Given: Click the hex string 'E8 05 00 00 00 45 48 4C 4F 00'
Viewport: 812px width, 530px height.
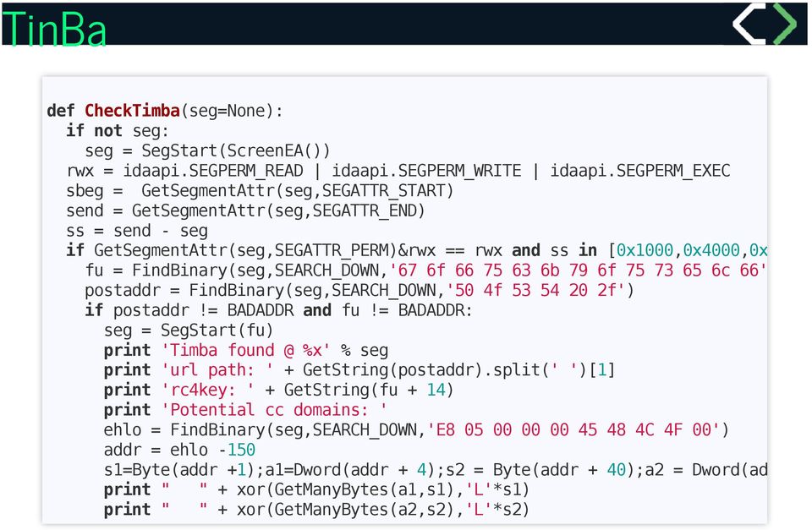Looking at the screenshot, I should coord(573,429).
